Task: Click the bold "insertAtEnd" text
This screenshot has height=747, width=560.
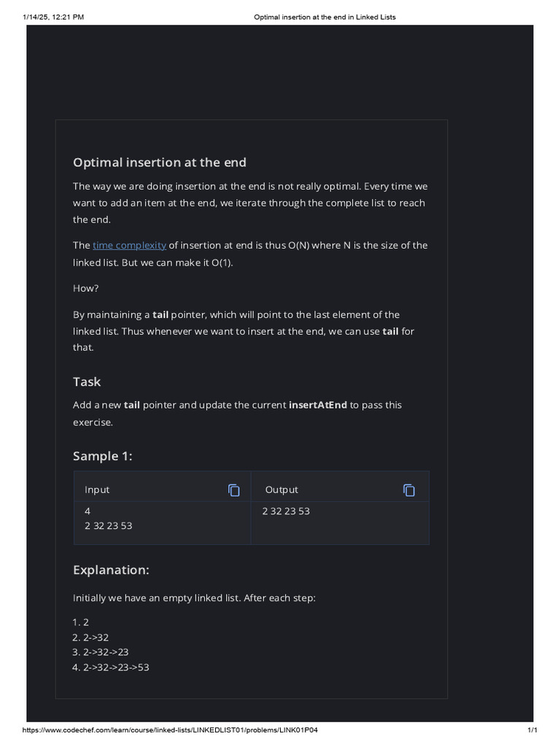Action: click(x=318, y=405)
